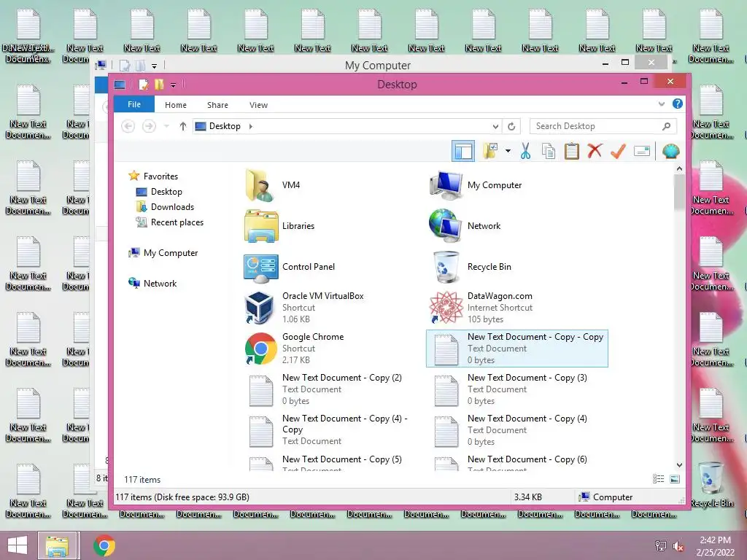Click the quick access Properties icon in titlebar
Viewport: 747px width, 560px height.
point(144,85)
